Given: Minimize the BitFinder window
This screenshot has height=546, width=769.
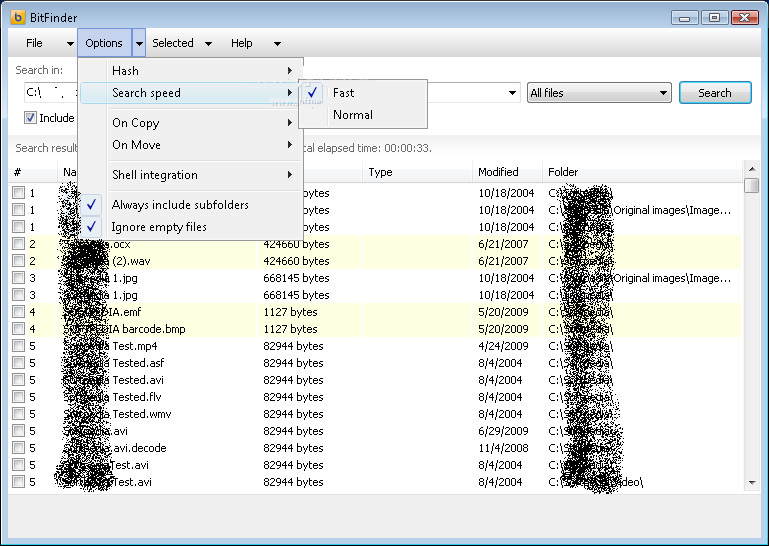Looking at the screenshot, I should (x=685, y=18).
